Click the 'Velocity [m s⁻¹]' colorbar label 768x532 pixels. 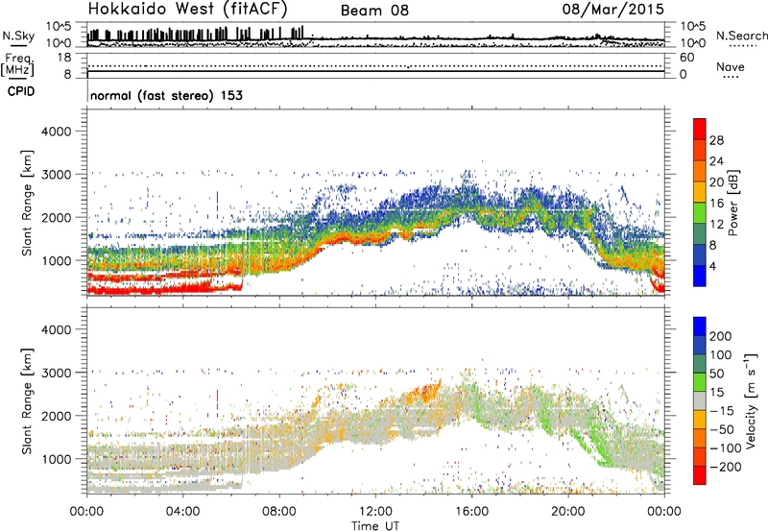click(751, 400)
